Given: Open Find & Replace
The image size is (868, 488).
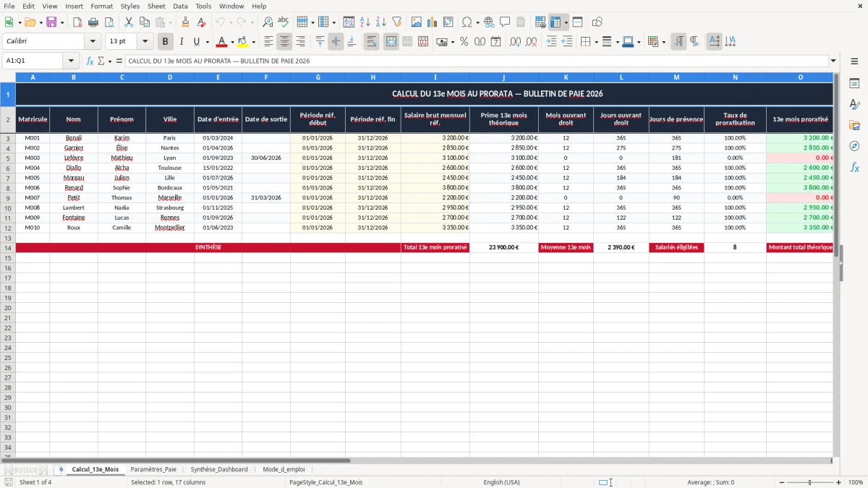Looking at the screenshot, I should (268, 22).
